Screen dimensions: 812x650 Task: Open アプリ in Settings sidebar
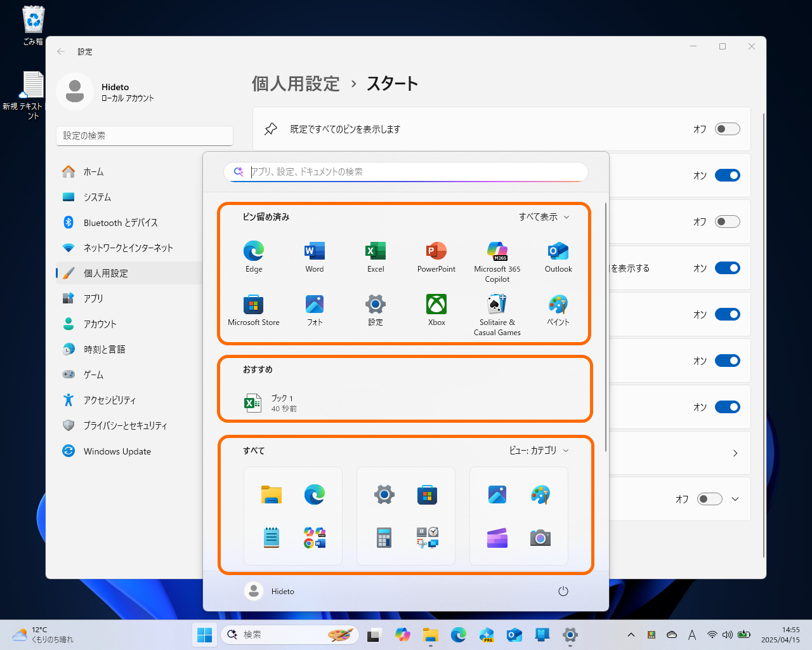129,298
